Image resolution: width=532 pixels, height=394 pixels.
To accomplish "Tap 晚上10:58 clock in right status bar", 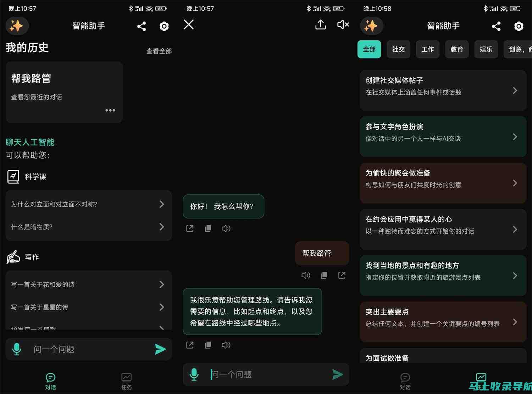I will 377,9.
